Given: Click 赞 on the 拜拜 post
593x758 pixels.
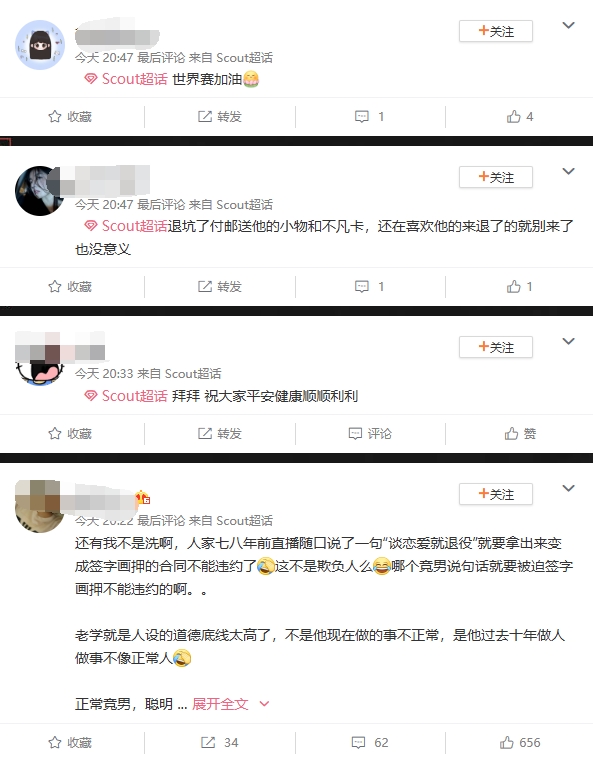Looking at the screenshot, I should [x=520, y=434].
